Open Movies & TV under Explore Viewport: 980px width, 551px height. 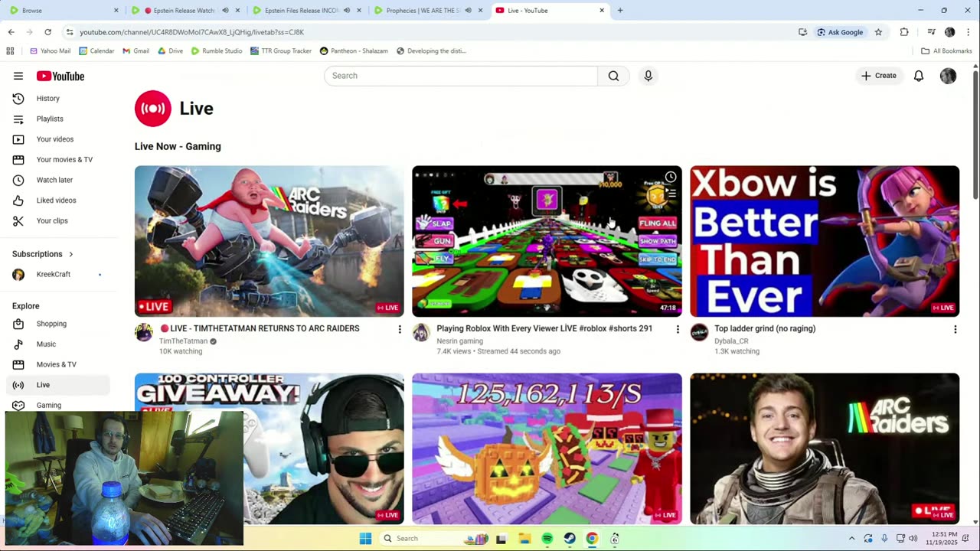55,364
